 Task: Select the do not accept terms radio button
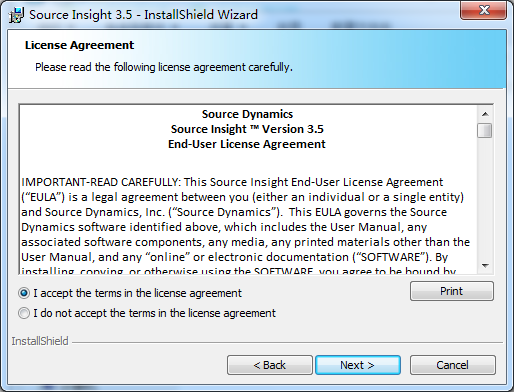point(24,313)
